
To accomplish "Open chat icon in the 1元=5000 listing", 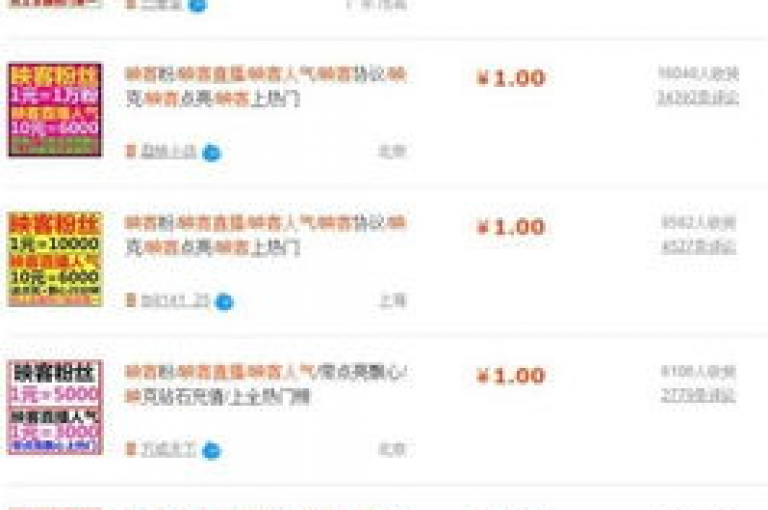I will 212,451.
